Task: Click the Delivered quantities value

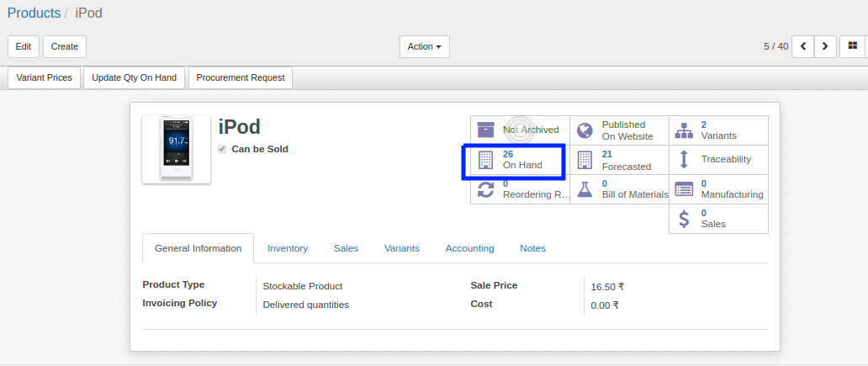Action: [306, 305]
